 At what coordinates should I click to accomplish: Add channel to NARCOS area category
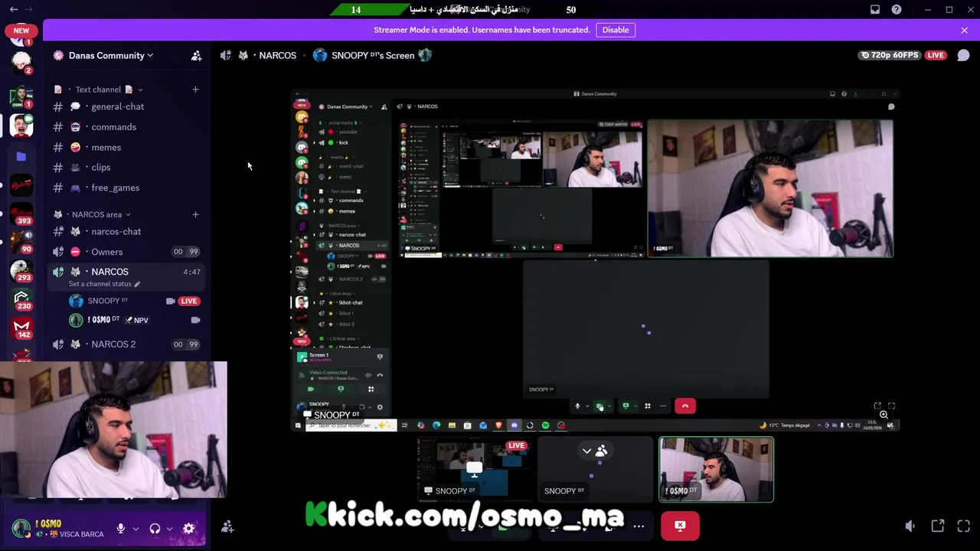tap(195, 214)
